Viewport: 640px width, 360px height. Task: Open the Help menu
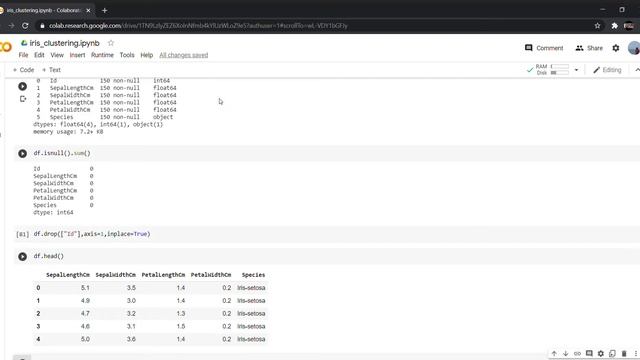(147, 55)
